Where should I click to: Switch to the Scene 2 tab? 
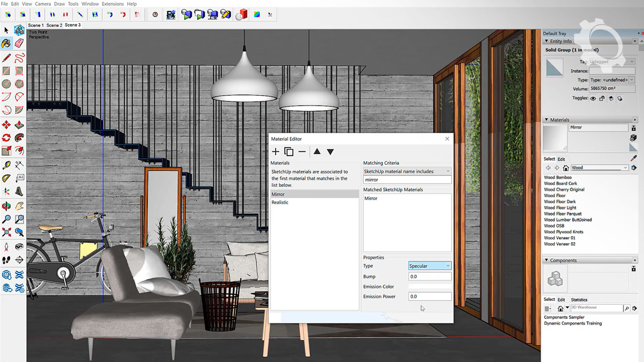tap(54, 25)
